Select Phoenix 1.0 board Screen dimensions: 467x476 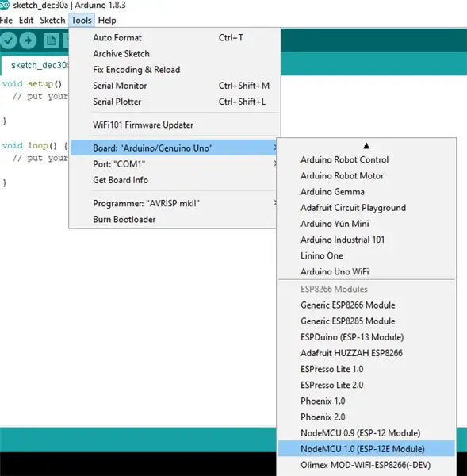366,401
